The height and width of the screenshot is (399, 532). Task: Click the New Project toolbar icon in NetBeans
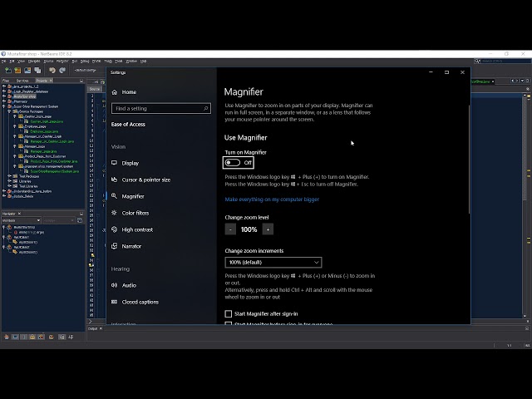point(17,70)
